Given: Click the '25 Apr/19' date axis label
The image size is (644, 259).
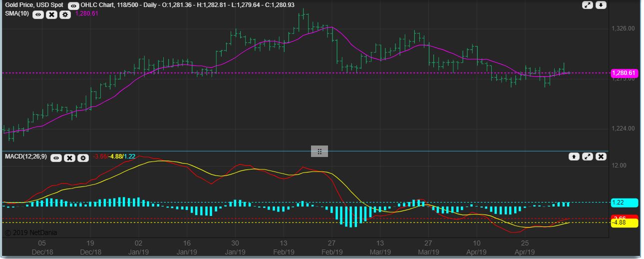Looking at the screenshot, I should pos(525,247).
